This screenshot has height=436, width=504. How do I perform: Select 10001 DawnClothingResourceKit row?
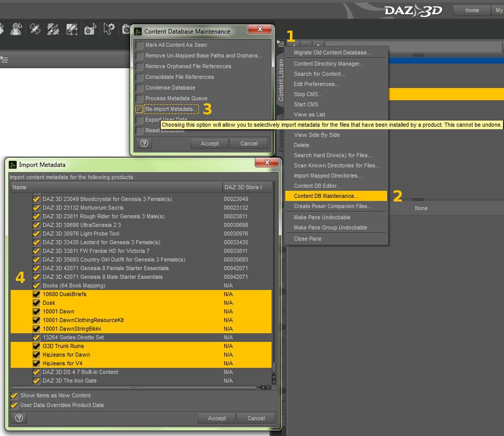pyautogui.click(x=141, y=320)
